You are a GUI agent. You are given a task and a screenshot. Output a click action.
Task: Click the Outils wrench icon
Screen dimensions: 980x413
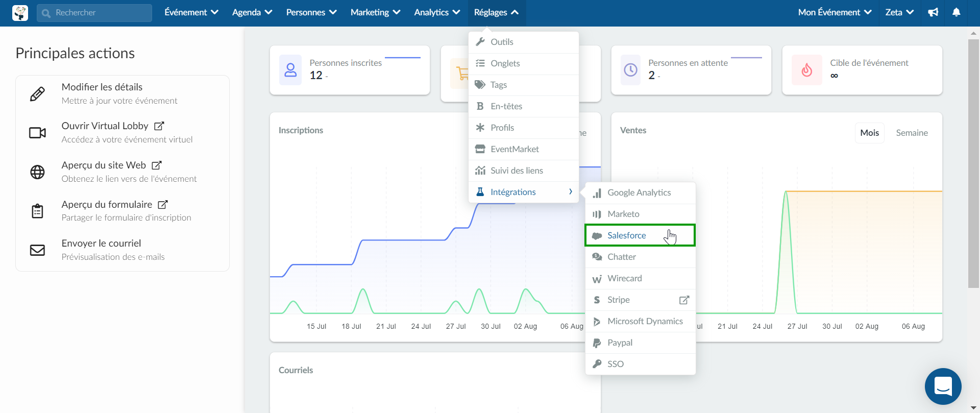480,42
